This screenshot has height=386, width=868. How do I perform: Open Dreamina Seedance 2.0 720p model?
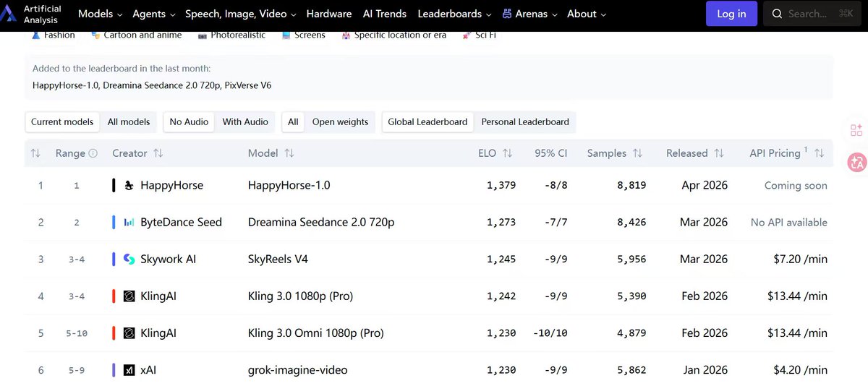pos(321,222)
